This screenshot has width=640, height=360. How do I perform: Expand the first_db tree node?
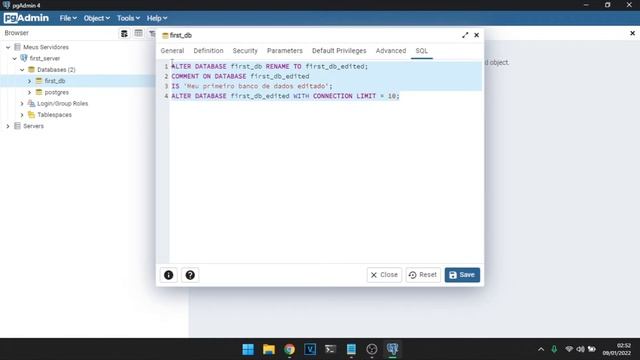tap(29, 81)
